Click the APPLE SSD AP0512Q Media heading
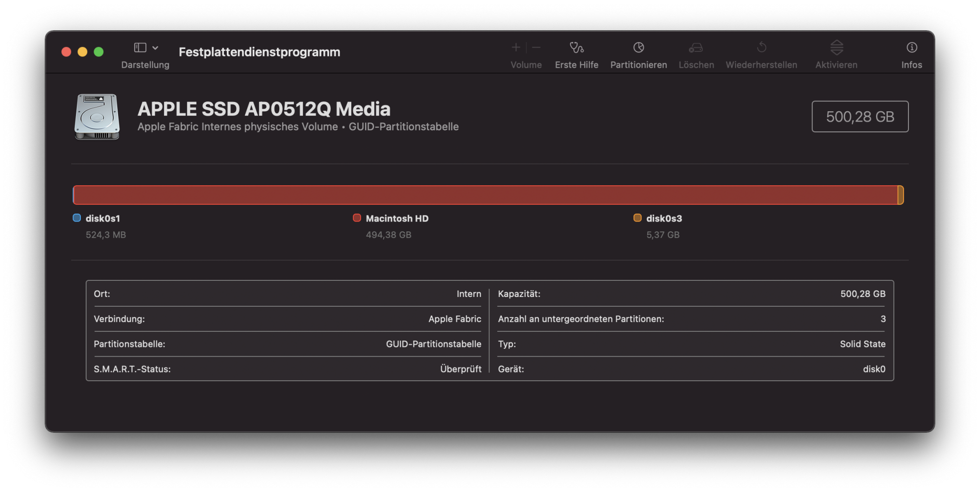 pyautogui.click(x=264, y=109)
